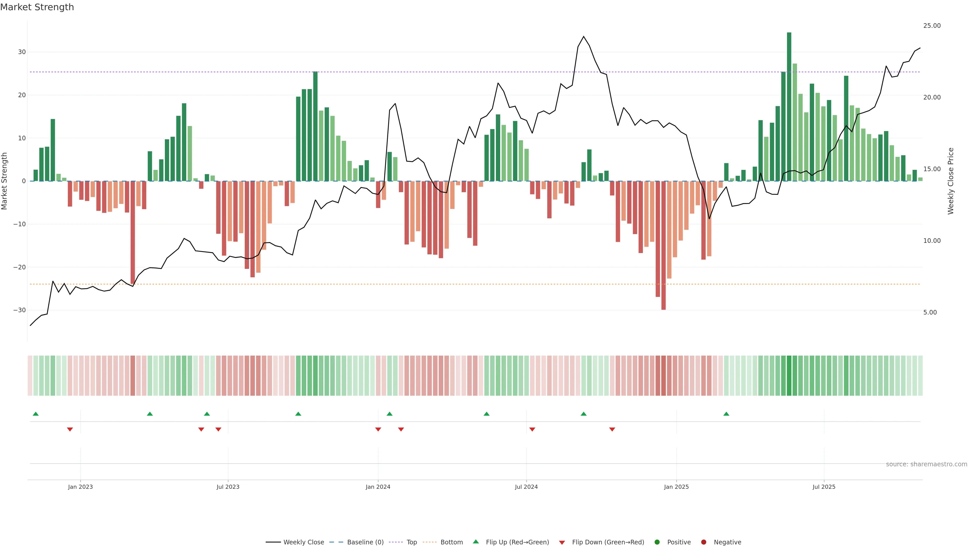This screenshot has height=551, width=980.
Task: Click the last red flip-down marker before Jan 2025
Action: click(612, 429)
